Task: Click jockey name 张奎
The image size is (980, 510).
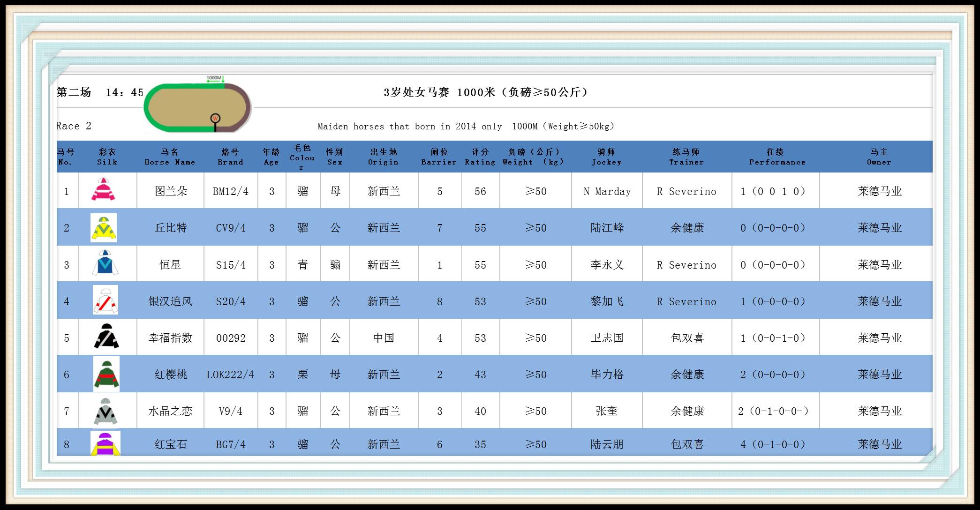Action: pos(607,411)
